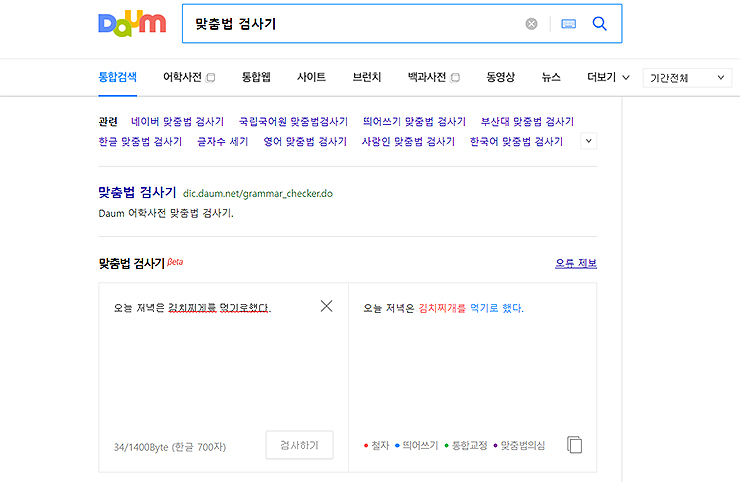The width and height of the screenshot is (740, 482).
Task: Click the Daum 어학사전 맞춤법 검사기 description
Action: click(166, 213)
